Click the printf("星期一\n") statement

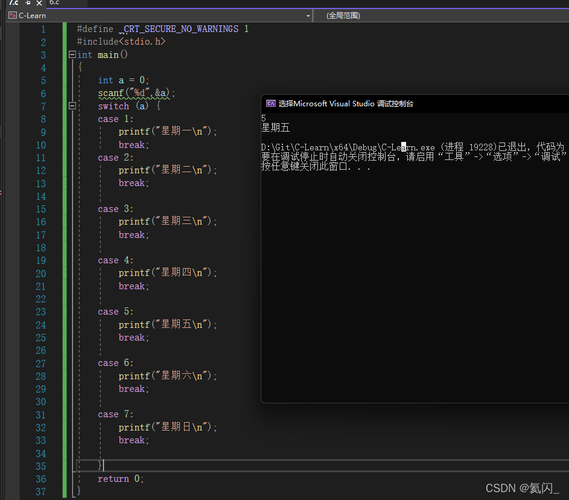168,131
